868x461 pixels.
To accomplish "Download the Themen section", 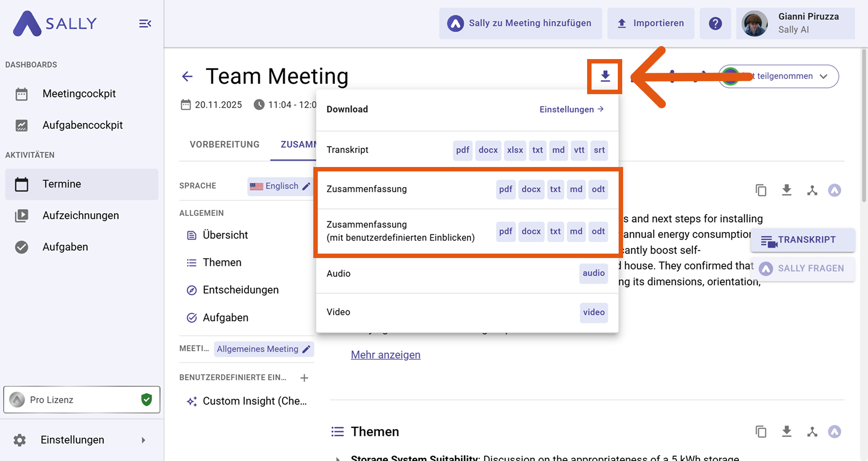I will pos(787,432).
